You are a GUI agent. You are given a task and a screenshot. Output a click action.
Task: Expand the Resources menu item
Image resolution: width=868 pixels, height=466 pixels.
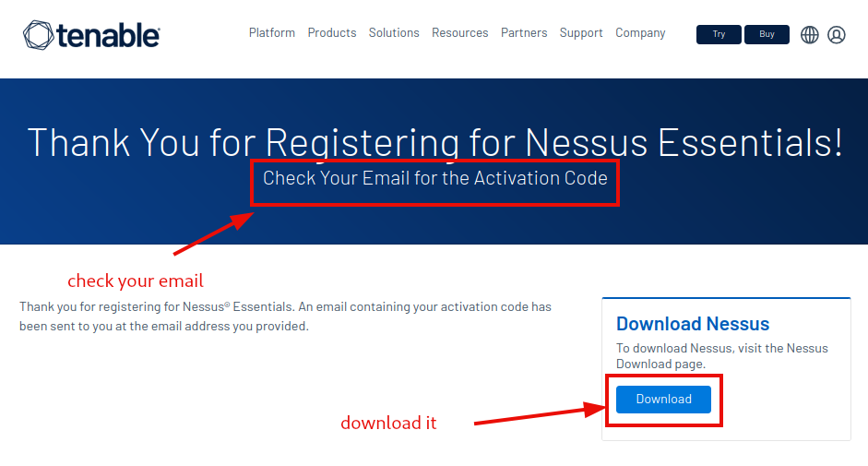460,32
